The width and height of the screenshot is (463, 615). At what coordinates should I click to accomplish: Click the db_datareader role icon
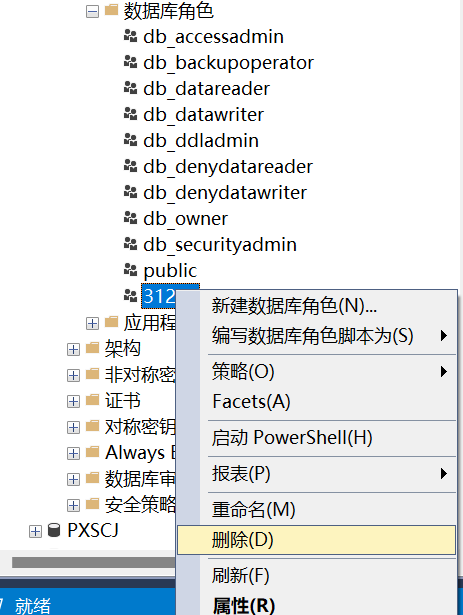tap(130, 88)
